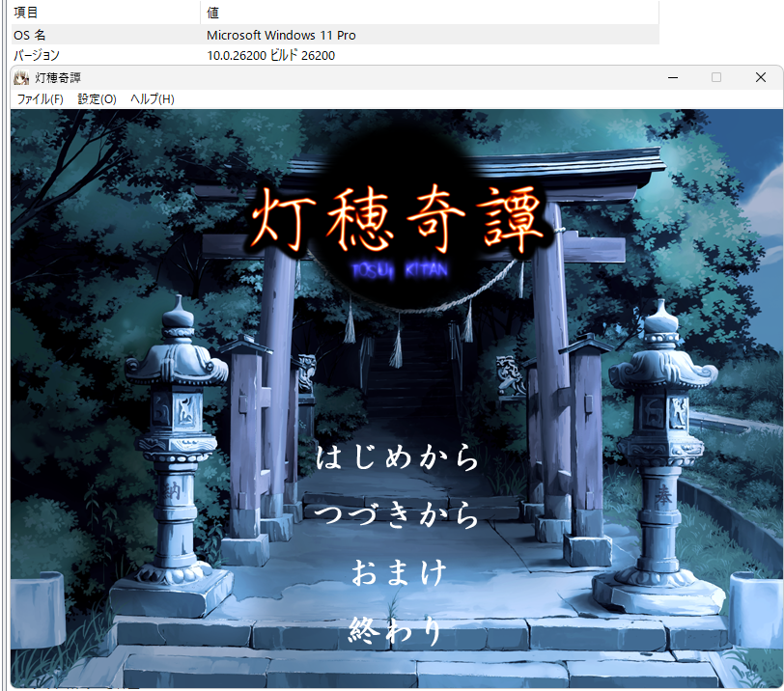Screen dimensions: 784x691
Task: Select the 10.0.26200 ビルド 26200 value
Action: (x=270, y=55)
